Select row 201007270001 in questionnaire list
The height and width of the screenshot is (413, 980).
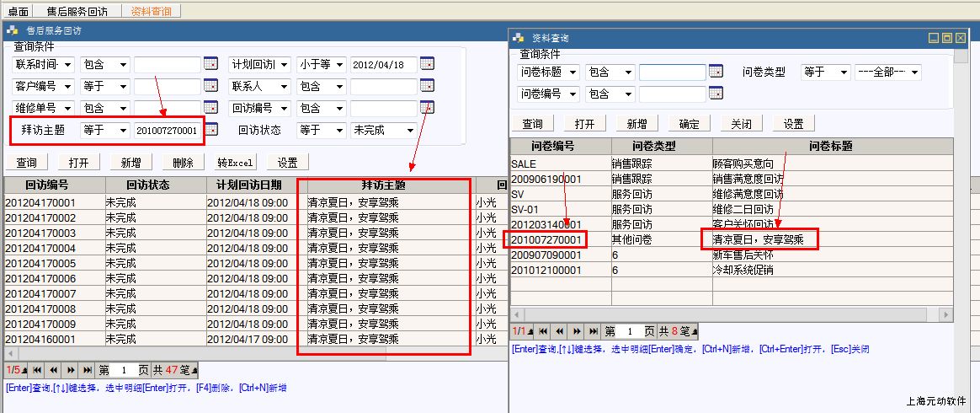click(x=547, y=240)
